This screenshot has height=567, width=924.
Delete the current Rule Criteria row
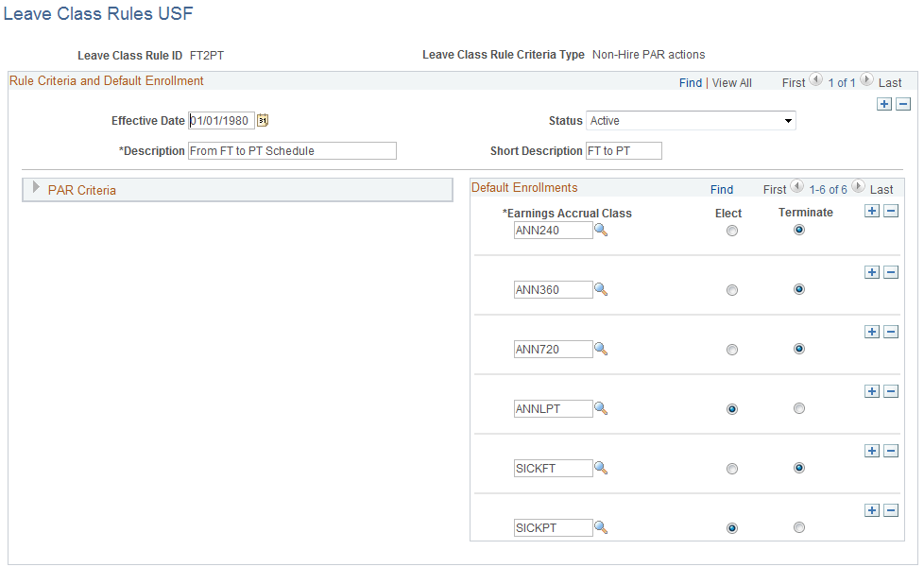coord(903,104)
